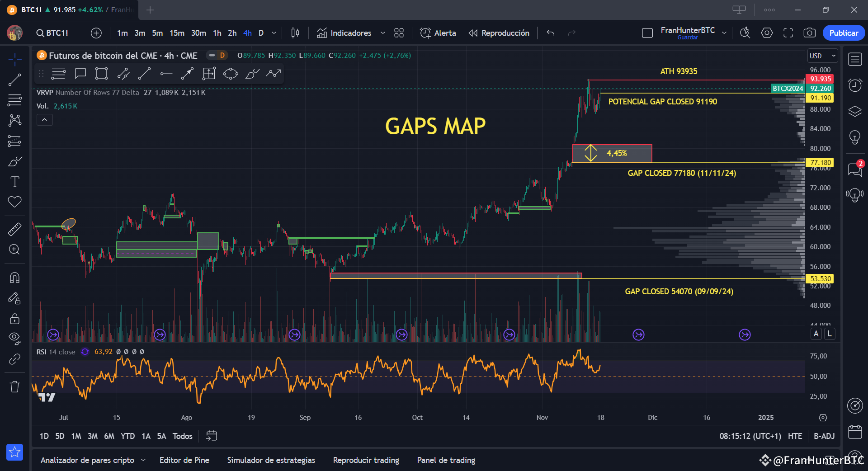This screenshot has height=471, width=868.
Task: Open the Panel de trading tab
Action: [446, 460]
